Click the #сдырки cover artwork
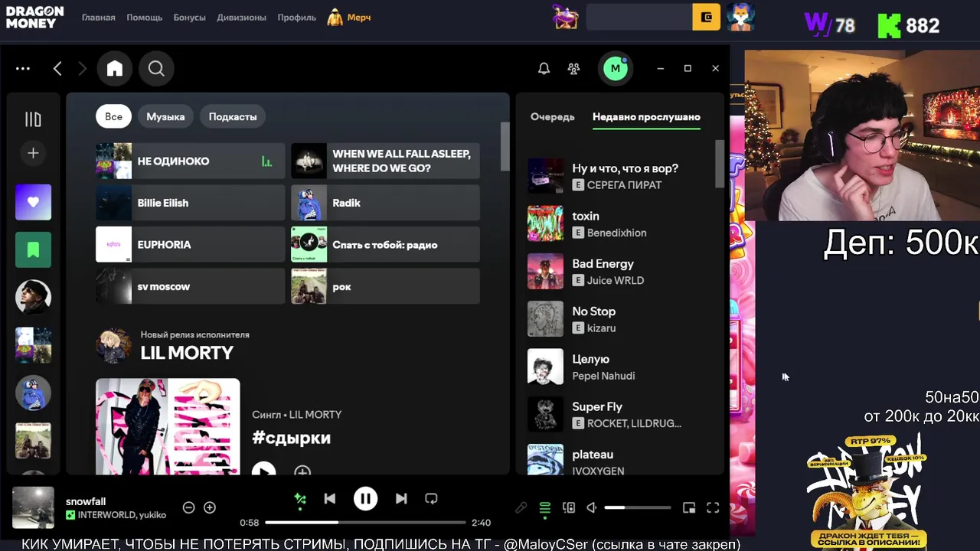The image size is (980, 551). 168,426
